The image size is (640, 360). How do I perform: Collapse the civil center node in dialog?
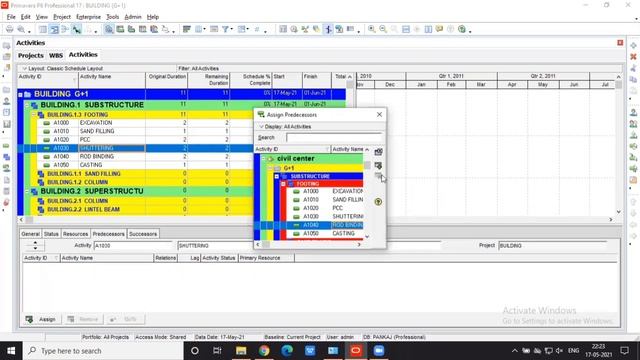coord(264,158)
